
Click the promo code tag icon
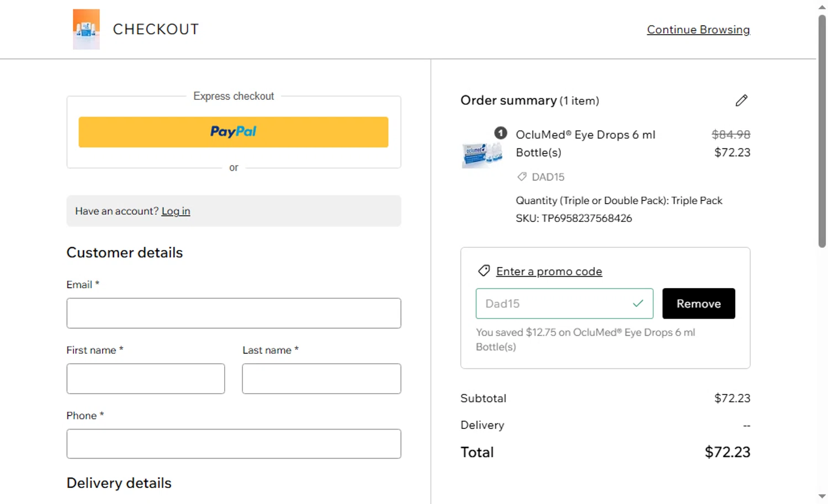[484, 270]
